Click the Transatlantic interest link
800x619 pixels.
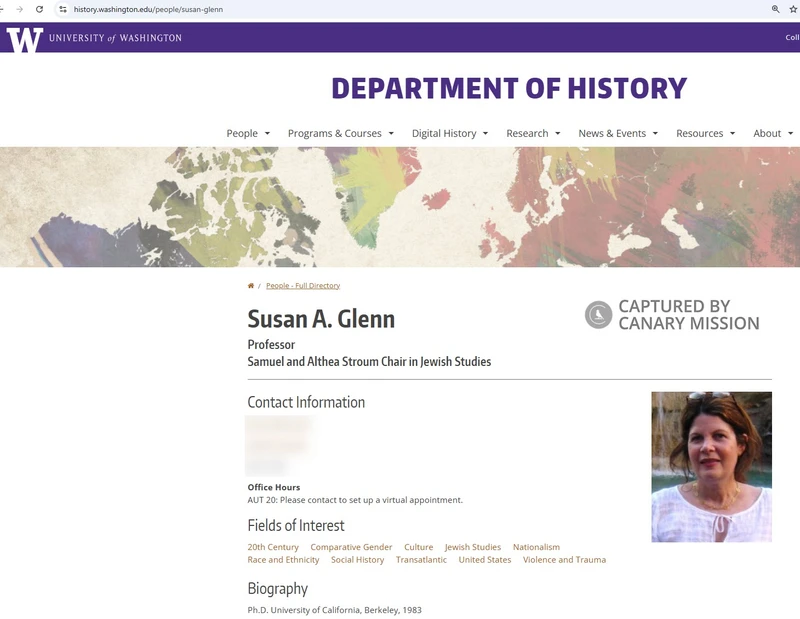[x=421, y=560]
